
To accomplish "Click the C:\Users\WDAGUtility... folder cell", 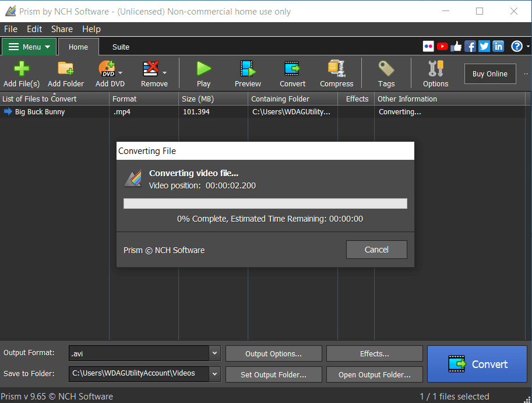I will [291, 112].
